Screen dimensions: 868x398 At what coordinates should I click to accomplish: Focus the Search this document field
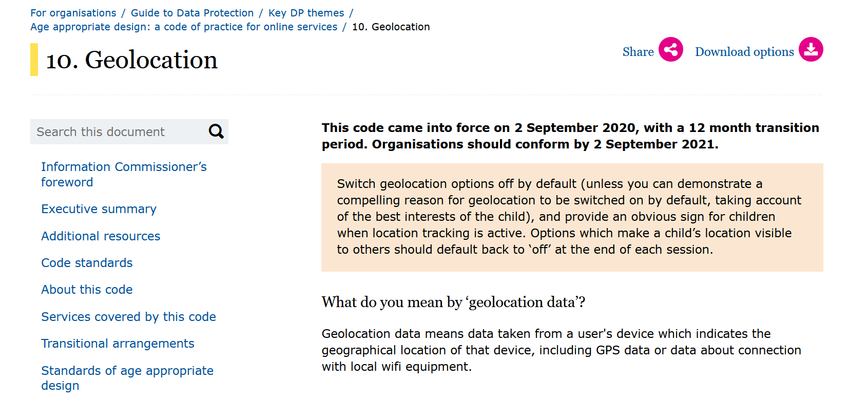[x=118, y=132]
